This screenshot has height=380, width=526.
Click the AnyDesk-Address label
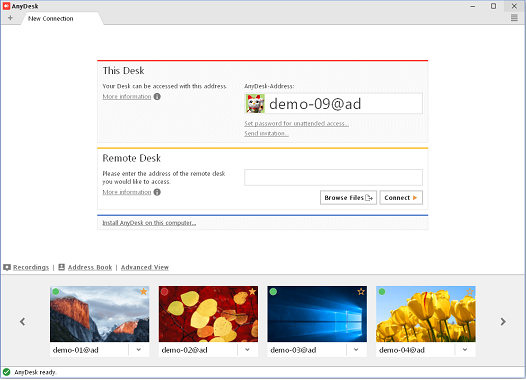point(269,86)
